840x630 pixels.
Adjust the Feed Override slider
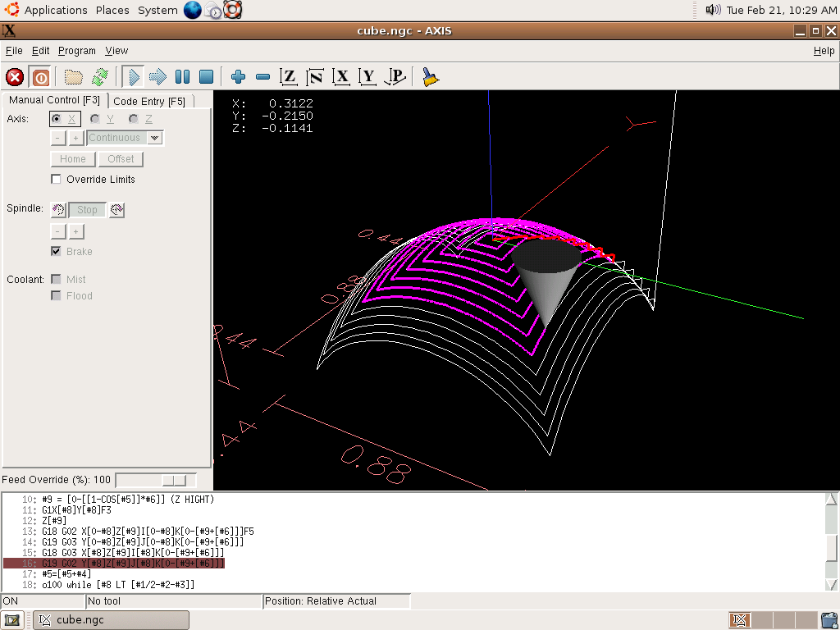(174, 480)
